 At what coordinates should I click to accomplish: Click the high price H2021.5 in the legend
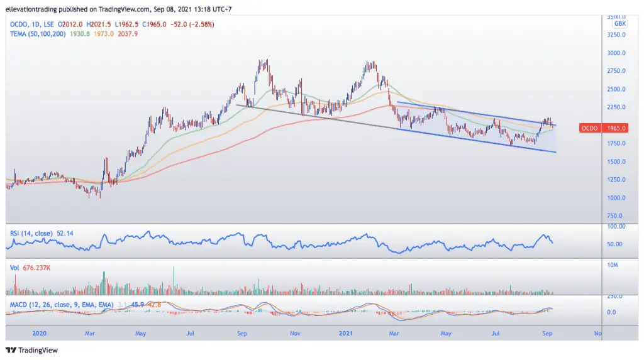99,25
